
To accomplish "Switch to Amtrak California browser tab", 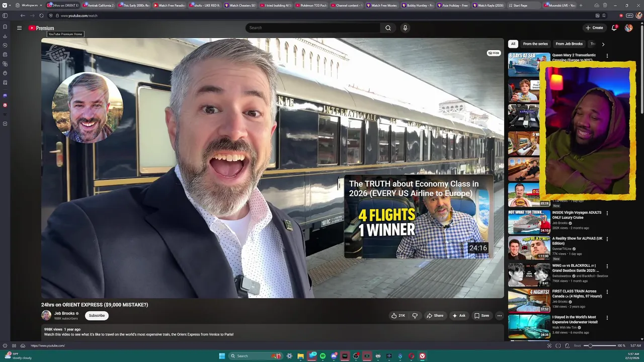I will 98,5.
